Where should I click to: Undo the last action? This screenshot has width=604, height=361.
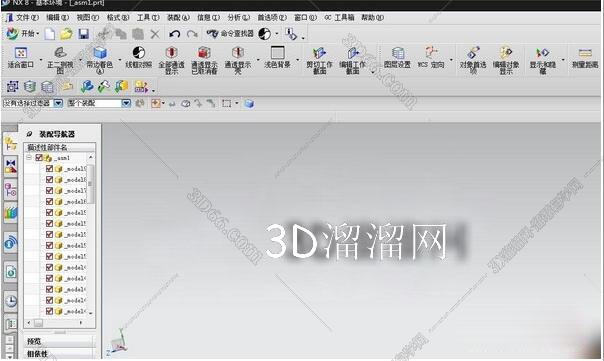pos(174,34)
